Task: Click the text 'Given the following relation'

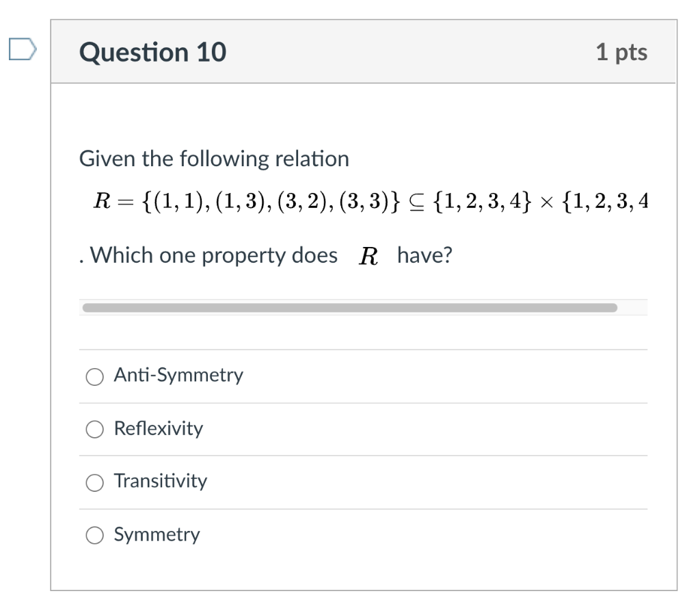Action: coord(214,159)
